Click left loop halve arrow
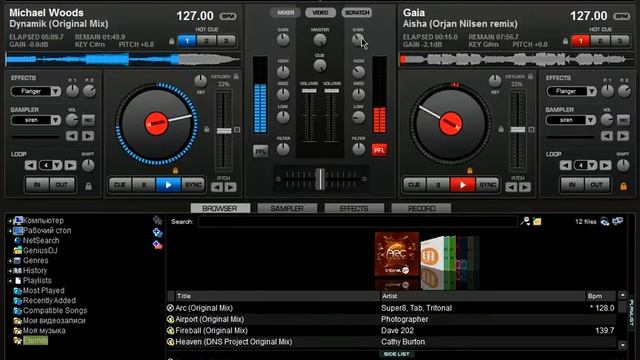The width and height of the screenshot is (640, 360). [30, 165]
